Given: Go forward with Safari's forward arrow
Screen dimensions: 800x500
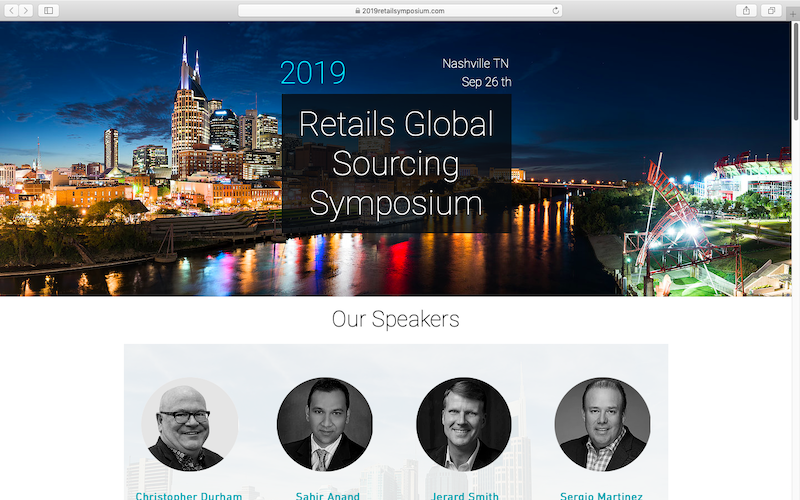Looking at the screenshot, I should [26, 10].
